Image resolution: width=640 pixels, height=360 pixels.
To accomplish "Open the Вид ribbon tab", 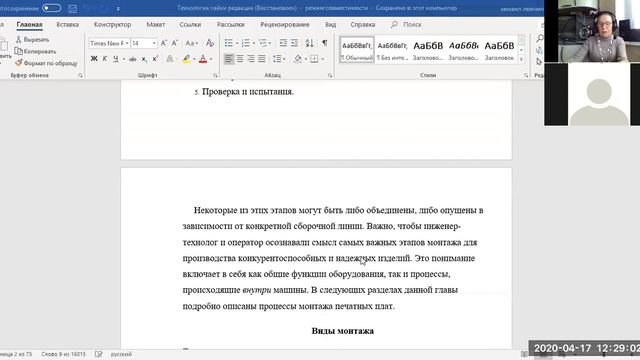I will 331,24.
